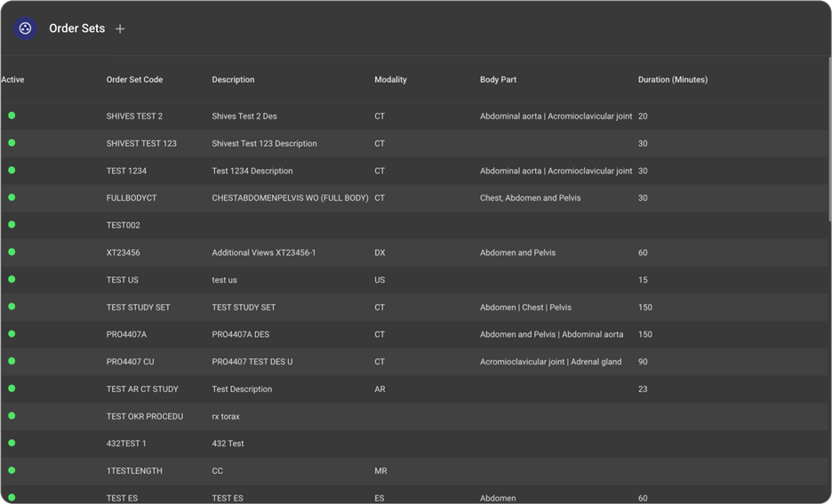This screenshot has width=832, height=504.
Task: Click the status dot beside TEST US
Action: tap(12, 279)
